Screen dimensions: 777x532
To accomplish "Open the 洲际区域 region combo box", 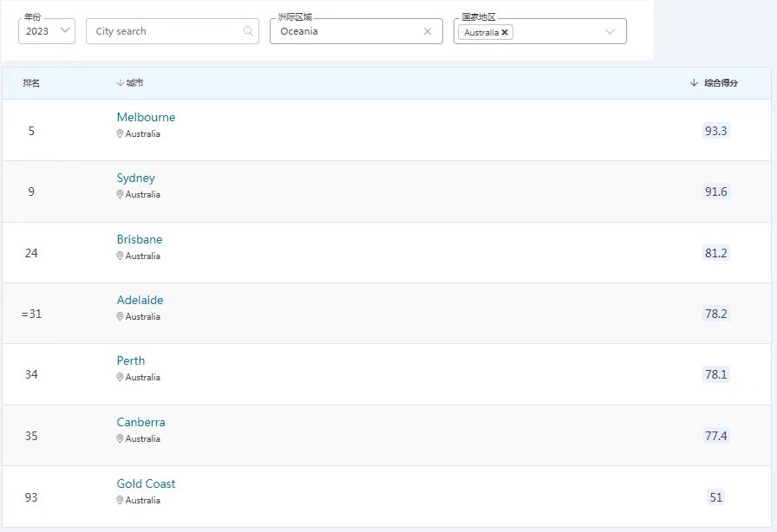I will [x=347, y=31].
